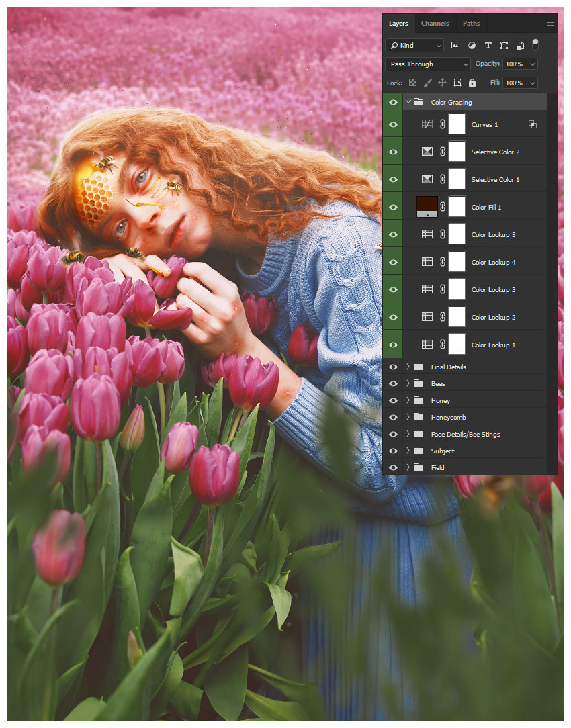Image resolution: width=571 pixels, height=728 pixels.
Task: Click Lock image pixels brush icon
Action: 427,83
